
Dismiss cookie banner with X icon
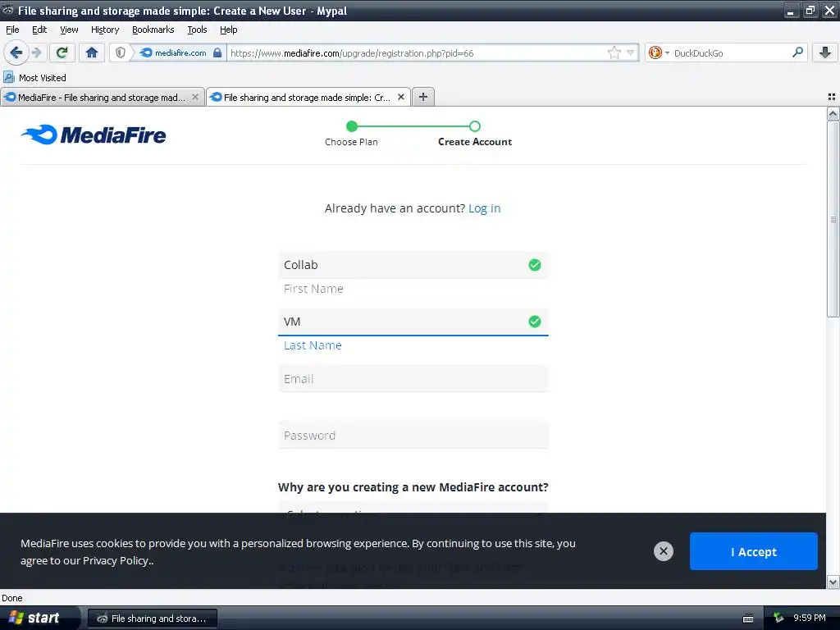pyautogui.click(x=663, y=550)
